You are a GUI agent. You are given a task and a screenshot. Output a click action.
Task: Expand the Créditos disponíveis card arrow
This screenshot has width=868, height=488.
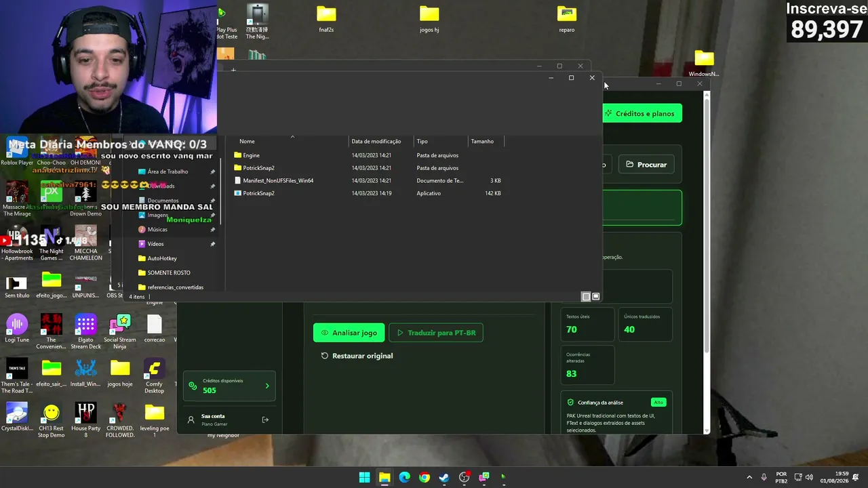(x=267, y=386)
